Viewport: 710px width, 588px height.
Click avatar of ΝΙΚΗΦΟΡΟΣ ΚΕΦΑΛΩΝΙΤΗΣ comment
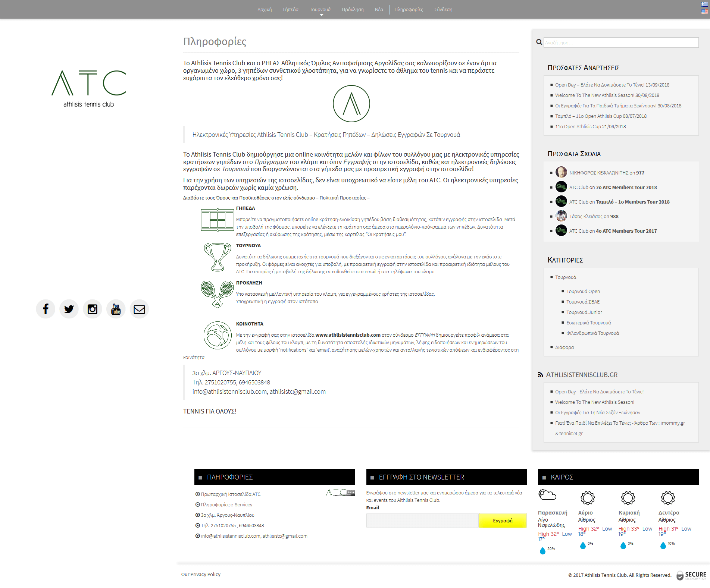tap(561, 172)
